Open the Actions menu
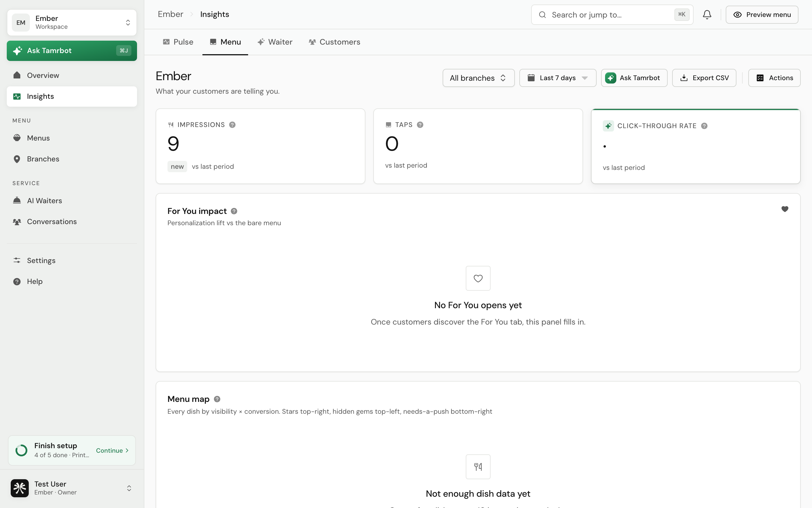This screenshot has height=508, width=812. [775, 78]
